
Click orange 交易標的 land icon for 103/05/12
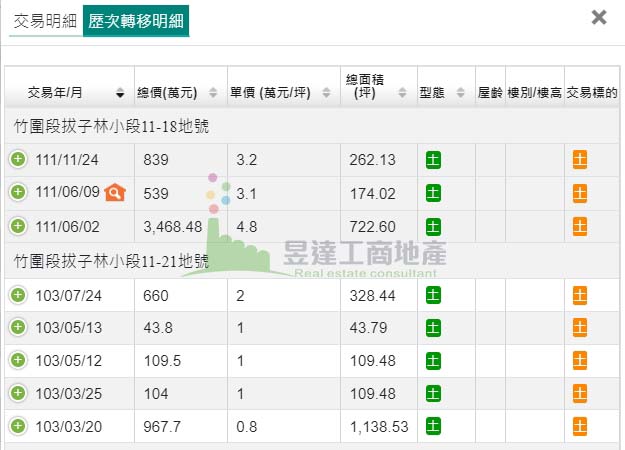pyautogui.click(x=580, y=360)
